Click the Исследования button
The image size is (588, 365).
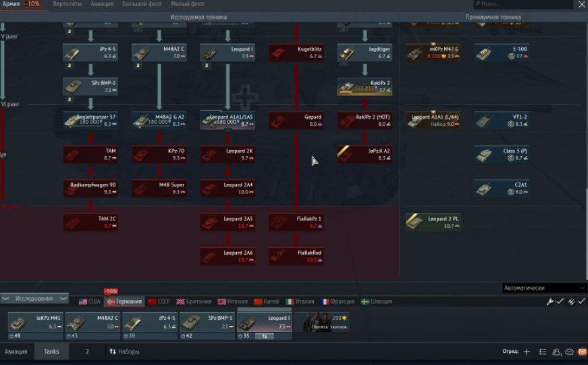[x=34, y=299]
